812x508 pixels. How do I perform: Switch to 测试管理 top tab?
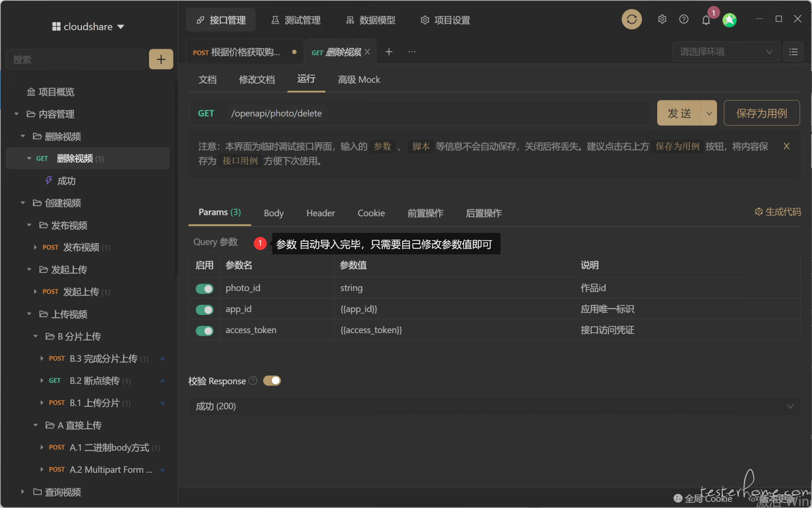(x=296, y=20)
